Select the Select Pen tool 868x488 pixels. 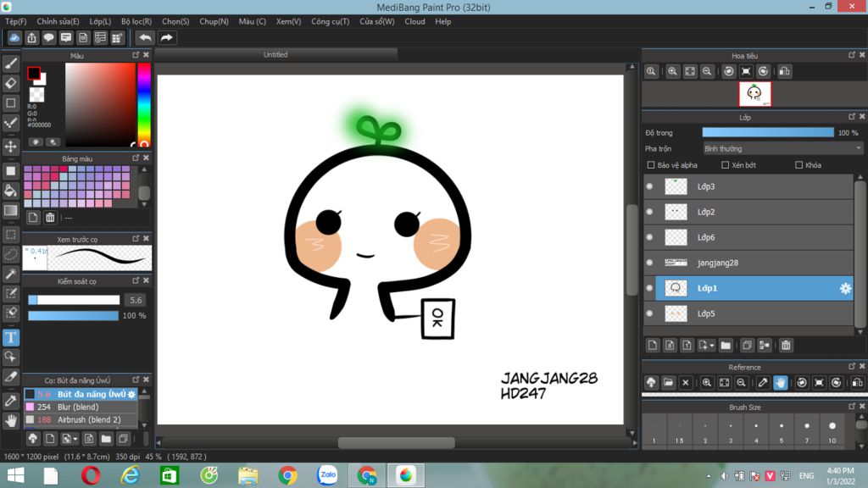10,293
